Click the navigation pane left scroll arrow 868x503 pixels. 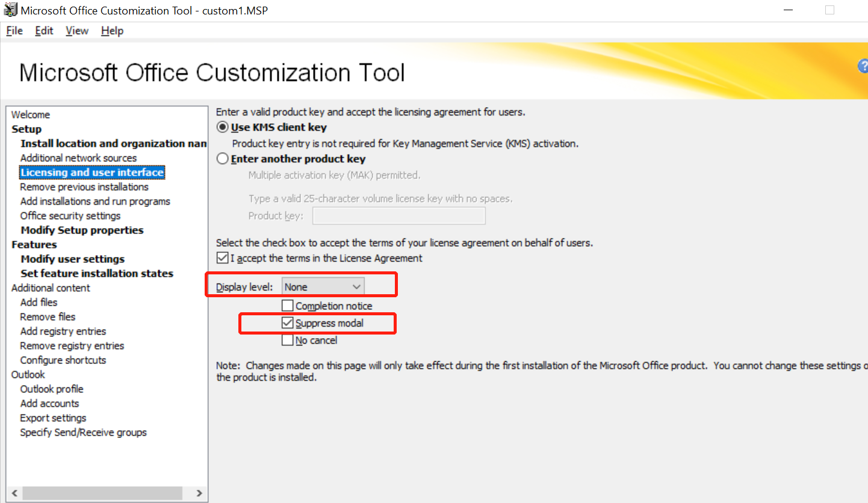(14, 493)
